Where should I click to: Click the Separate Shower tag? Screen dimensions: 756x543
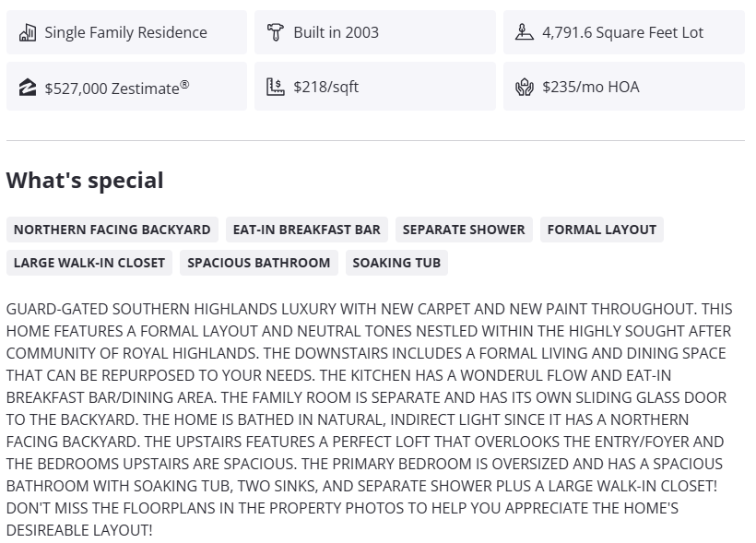464,230
